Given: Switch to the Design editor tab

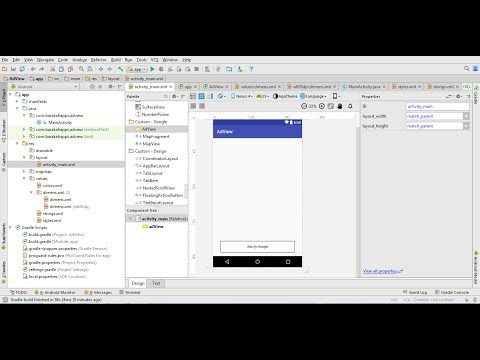Looking at the screenshot, I should pyautogui.click(x=138, y=283).
